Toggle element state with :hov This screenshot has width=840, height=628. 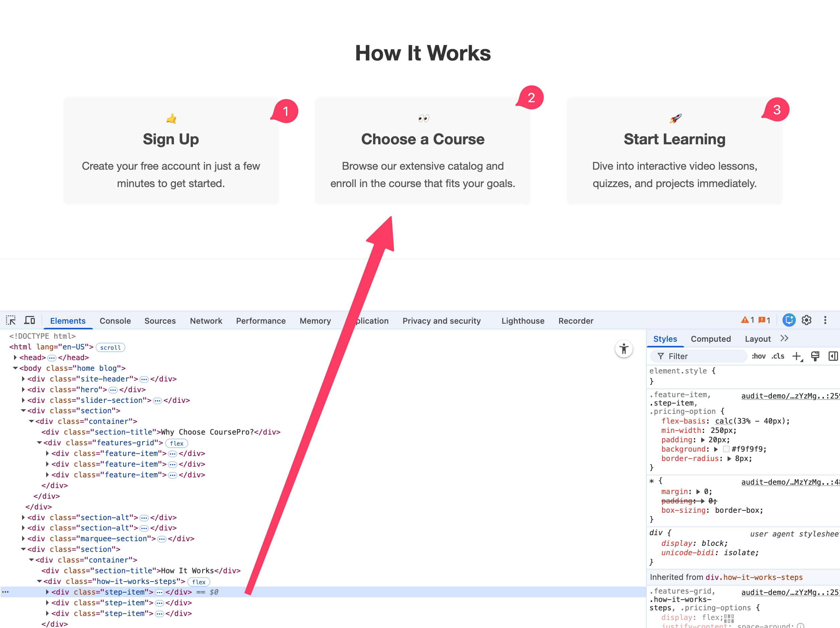[x=758, y=356]
